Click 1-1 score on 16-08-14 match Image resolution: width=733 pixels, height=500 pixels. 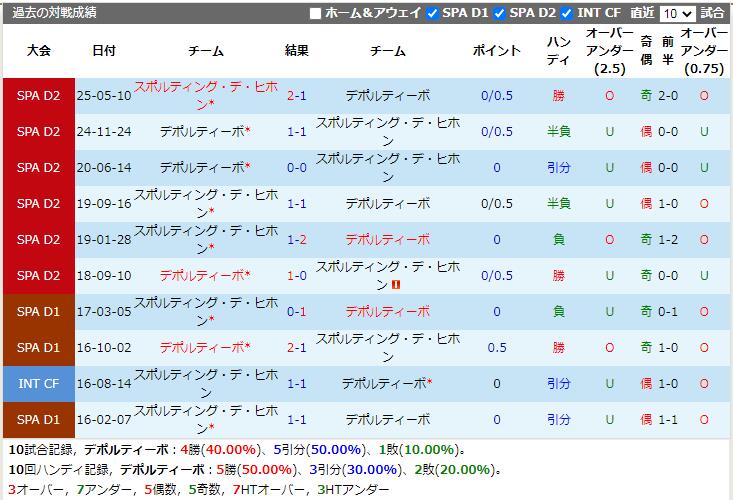point(297,384)
